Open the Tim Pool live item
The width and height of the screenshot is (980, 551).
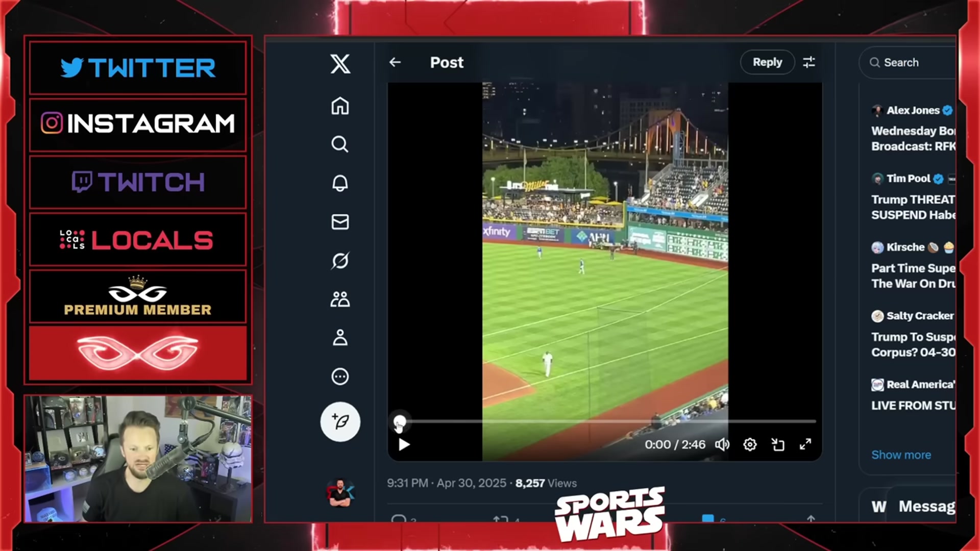(913, 197)
